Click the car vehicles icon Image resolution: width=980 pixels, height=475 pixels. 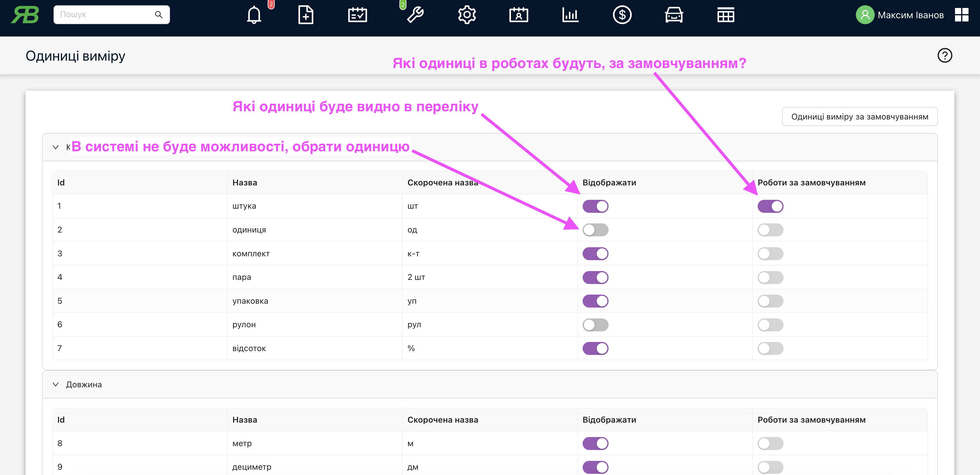coord(674,15)
